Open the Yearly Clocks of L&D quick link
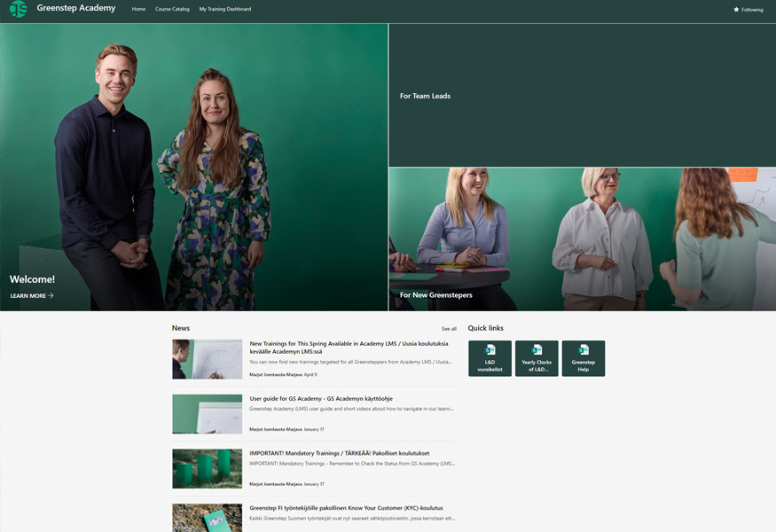776x532 pixels. (537, 358)
